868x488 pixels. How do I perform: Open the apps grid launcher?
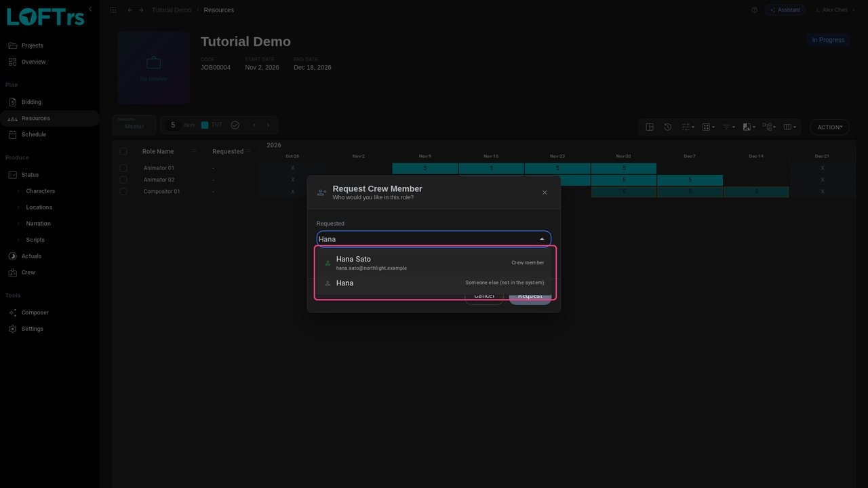tap(113, 10)
